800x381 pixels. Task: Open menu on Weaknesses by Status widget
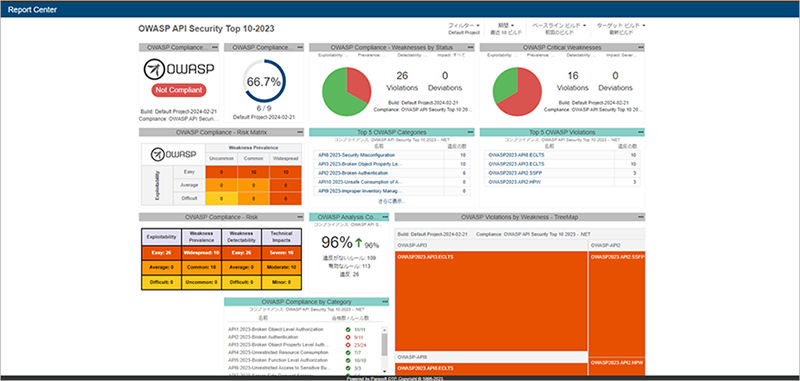(x=470, y=47)
